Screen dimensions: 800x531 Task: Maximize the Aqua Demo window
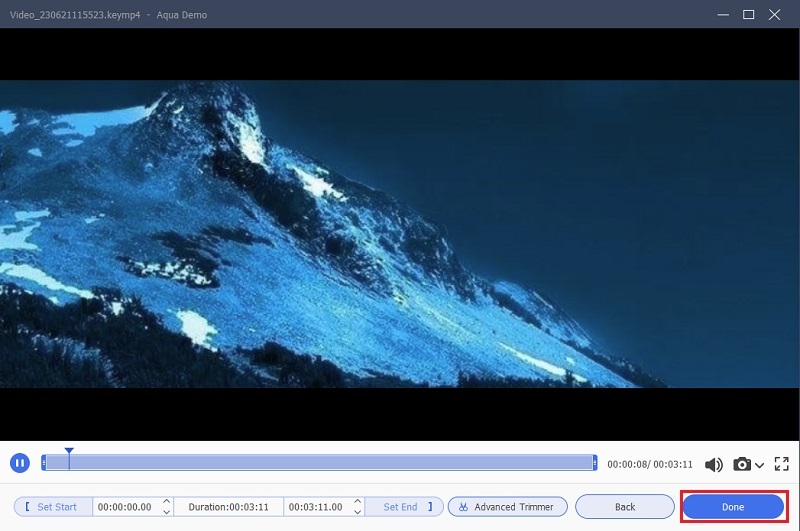748,15
